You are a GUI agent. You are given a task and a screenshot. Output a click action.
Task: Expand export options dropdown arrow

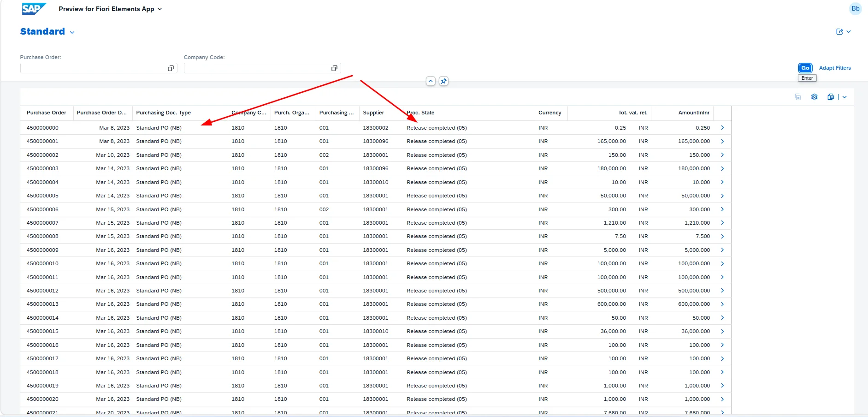coord(844,97)
